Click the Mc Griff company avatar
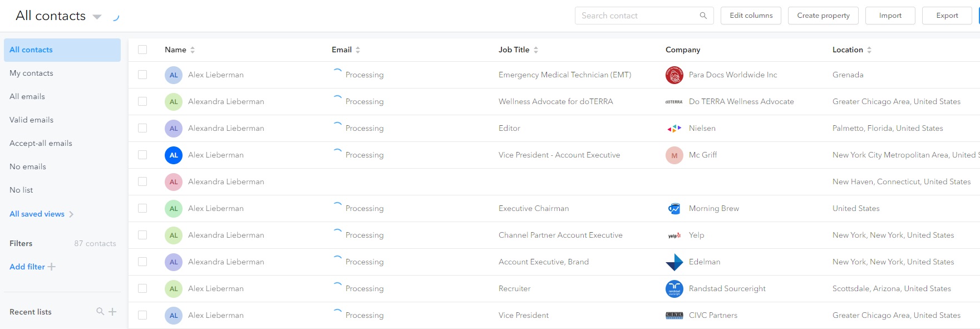The height and width of the screenshot is (329, 980). click(x=674, y=155)
